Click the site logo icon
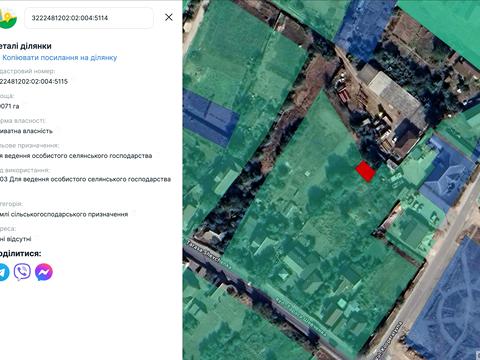Screen dimensions: 480x360 (8, 18)
